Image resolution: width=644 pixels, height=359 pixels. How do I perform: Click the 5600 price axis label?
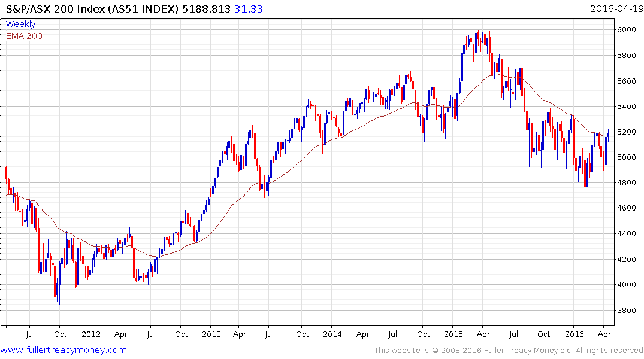click(x=627, y=81)
